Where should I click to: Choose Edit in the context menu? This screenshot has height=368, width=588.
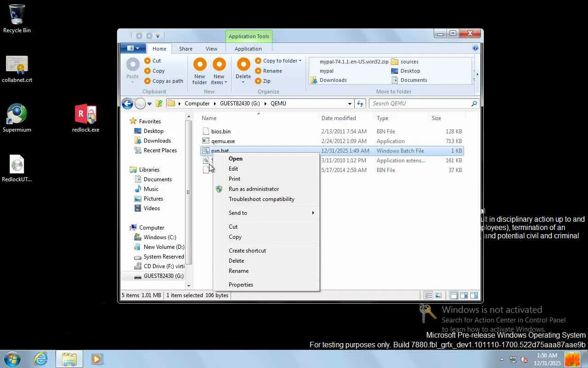click(x=266, y=169)
